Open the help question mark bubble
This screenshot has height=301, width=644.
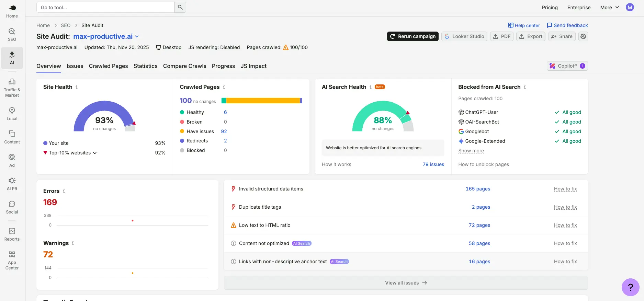tap(631, 287)
